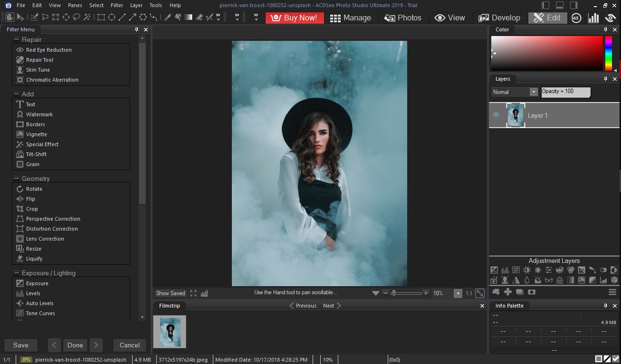Open the Filter menu

pyautogui.click(x=117, y=5)
